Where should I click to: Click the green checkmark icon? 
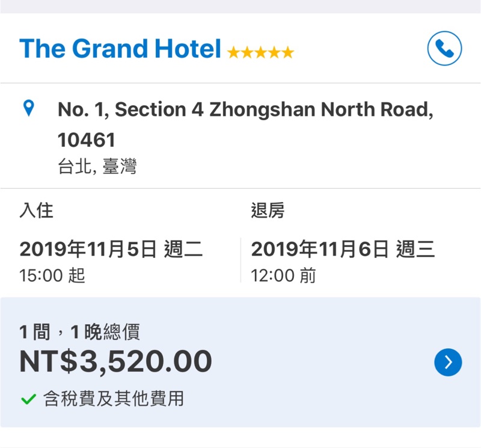[x=28, y=398]
